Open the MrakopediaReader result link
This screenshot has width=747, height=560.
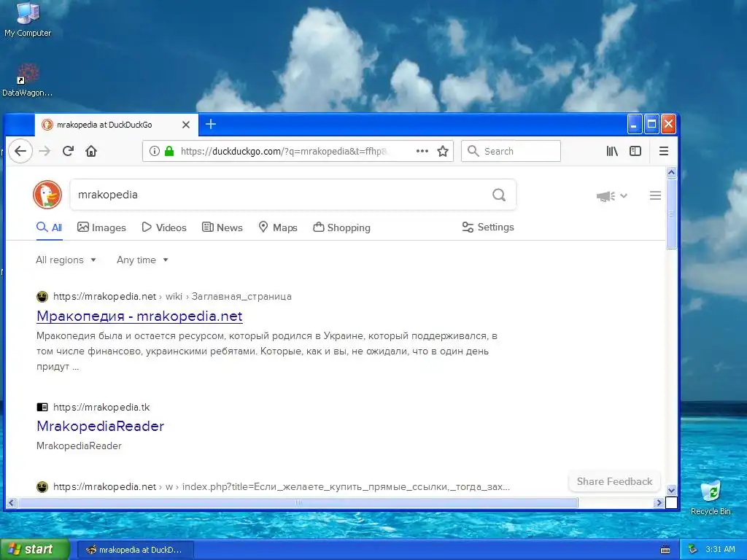100,426
